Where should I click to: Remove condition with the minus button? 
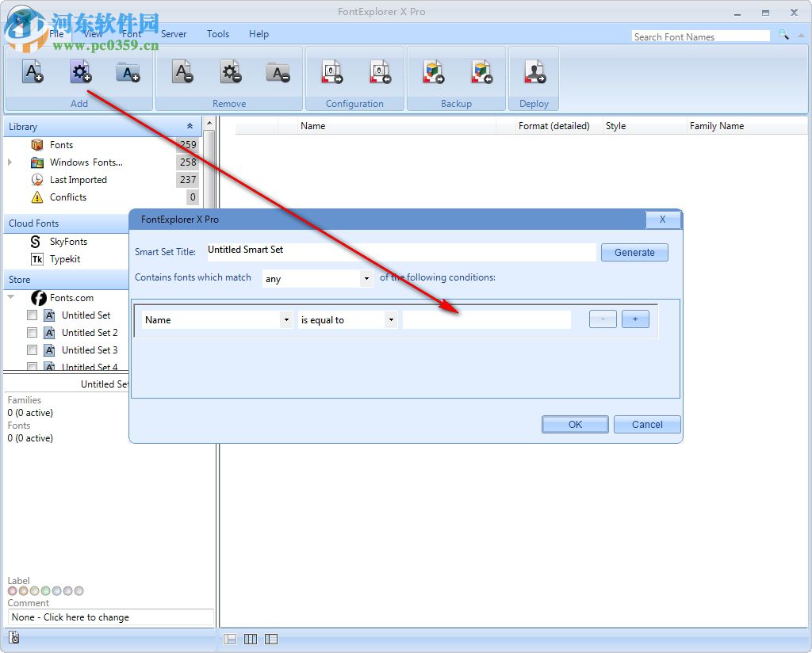tap(603, 319)
